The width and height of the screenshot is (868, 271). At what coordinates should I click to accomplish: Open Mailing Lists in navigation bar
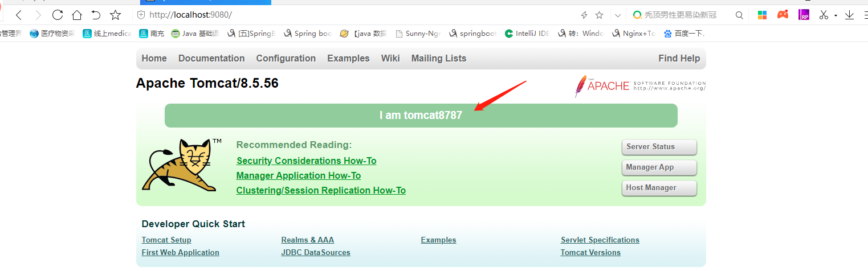[439, 58]
